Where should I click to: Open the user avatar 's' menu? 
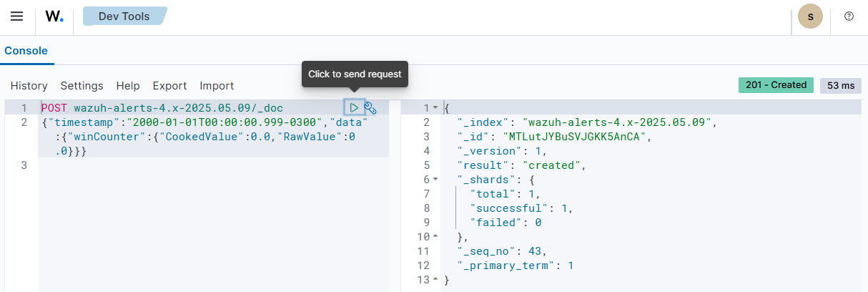pos(810,16)
